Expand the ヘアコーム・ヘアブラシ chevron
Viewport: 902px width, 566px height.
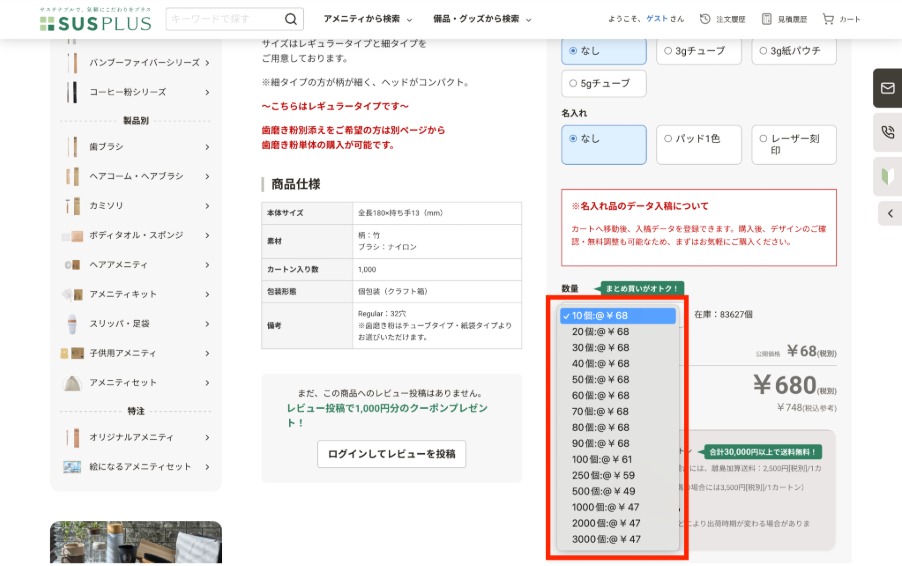[207, 177]
